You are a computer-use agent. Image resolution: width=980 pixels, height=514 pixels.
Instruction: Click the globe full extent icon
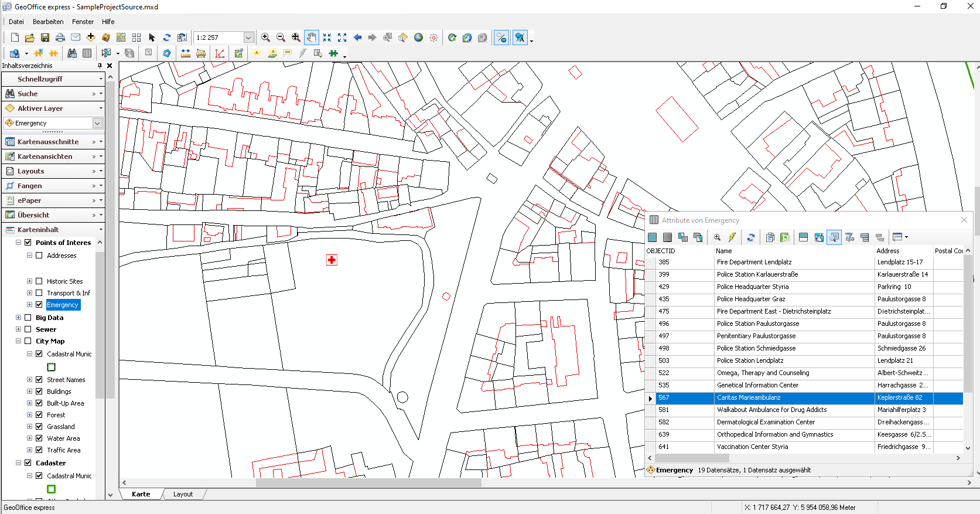click(418, 38)
